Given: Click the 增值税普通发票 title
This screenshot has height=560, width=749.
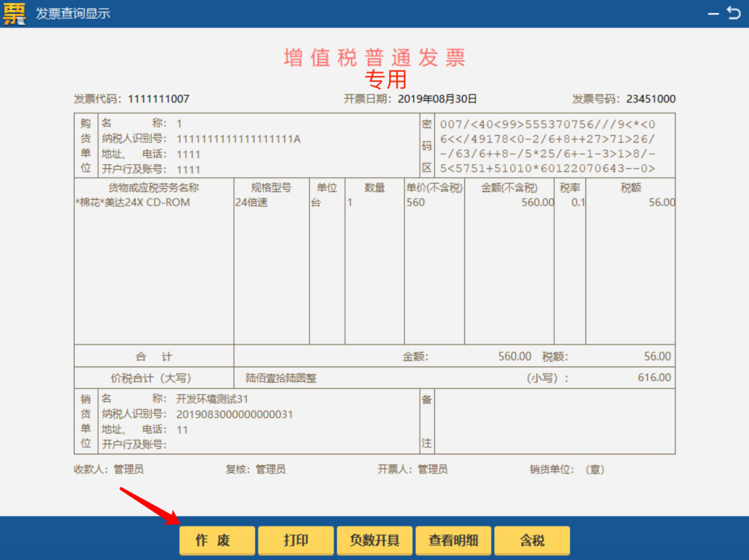Looking at the screenshot, I should (374, 58).
